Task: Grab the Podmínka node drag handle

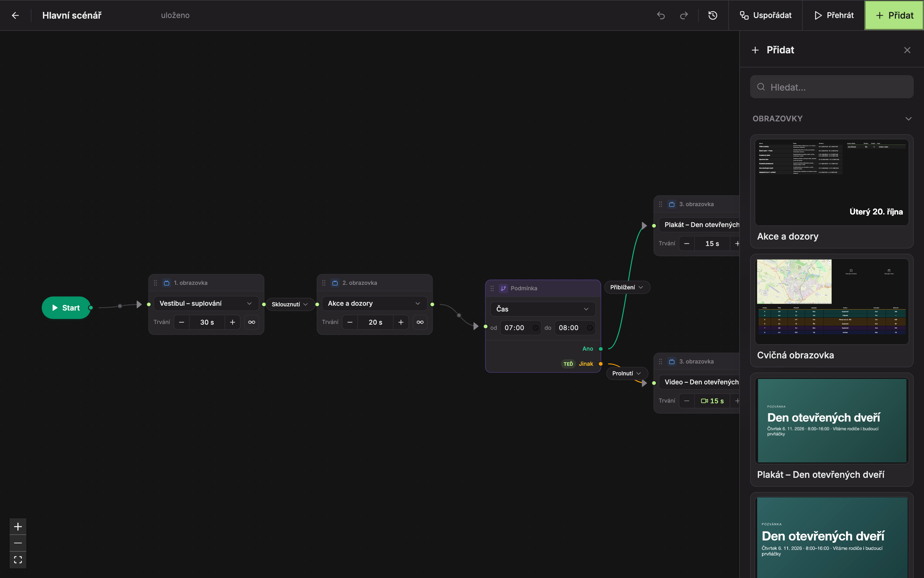Action: click(x=492, y=288)
